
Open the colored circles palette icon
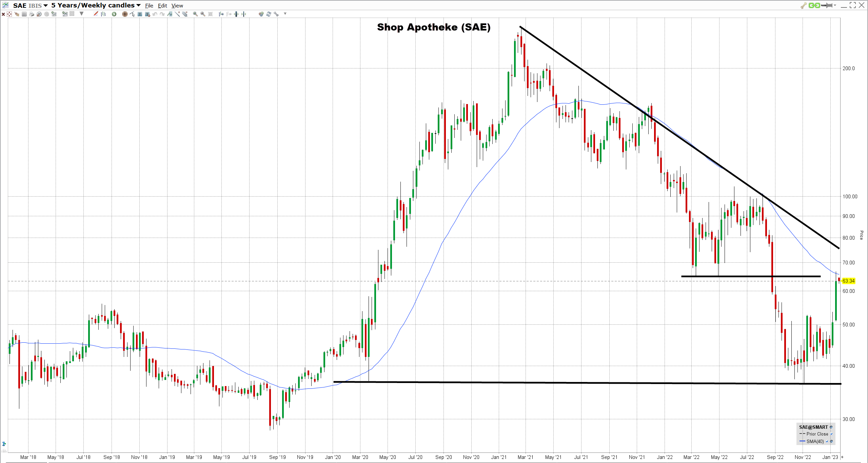click(x=261, y=14)
